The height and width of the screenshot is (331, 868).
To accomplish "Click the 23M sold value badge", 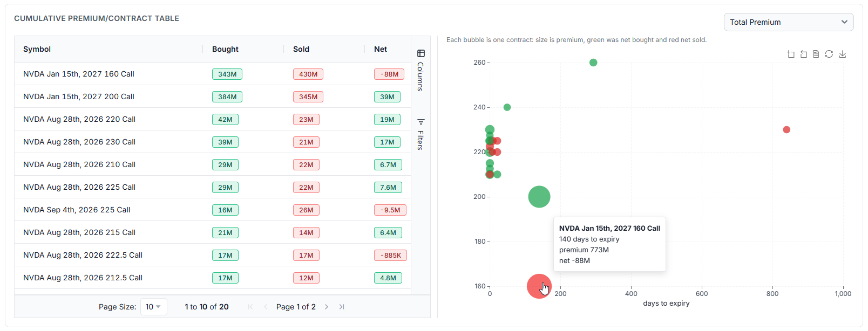I will point(306,120).
